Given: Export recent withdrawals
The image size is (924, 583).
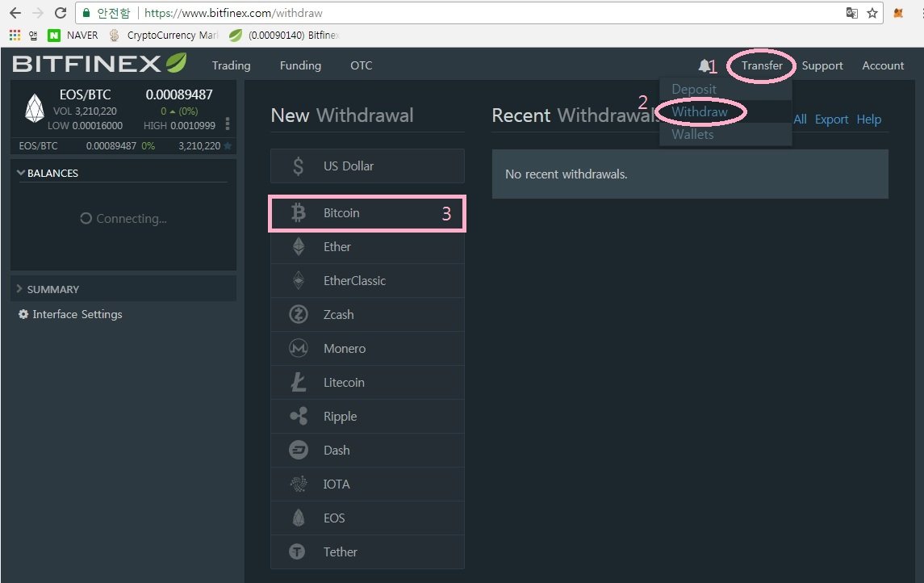Looking at the screenshot, I should [831, 119].
